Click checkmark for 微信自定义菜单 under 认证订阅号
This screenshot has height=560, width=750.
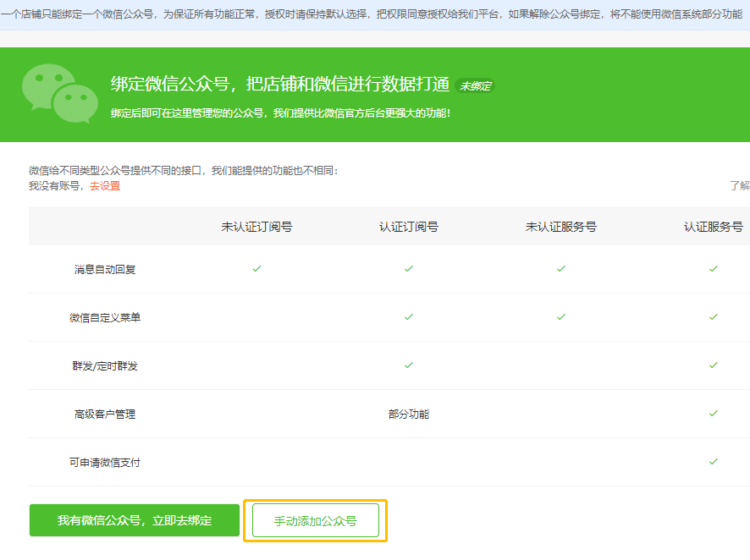(409, 316)
